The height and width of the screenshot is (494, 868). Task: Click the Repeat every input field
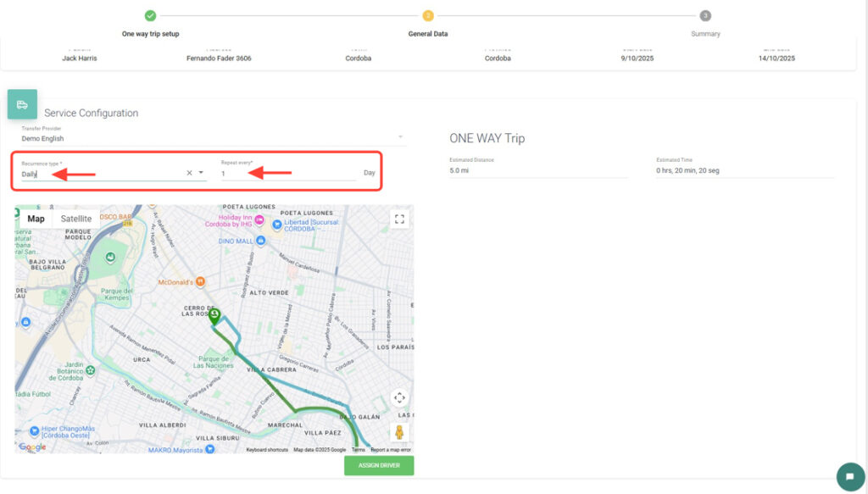click(288, 174)
